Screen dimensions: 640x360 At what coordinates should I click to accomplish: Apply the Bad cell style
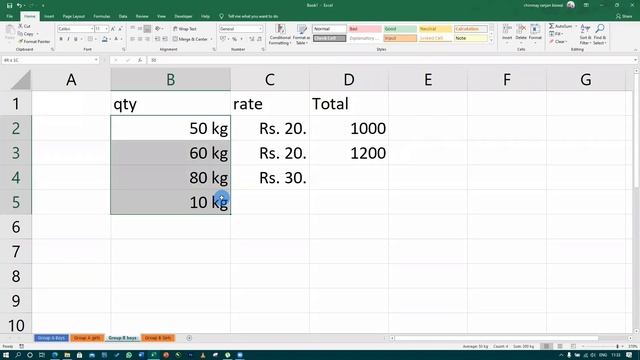365,29
